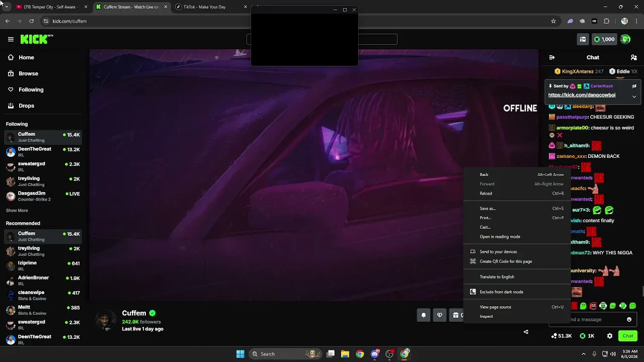Open Chrome's three-dot menu
This screenshot has height=362, width=644.
tap(636, 21)
